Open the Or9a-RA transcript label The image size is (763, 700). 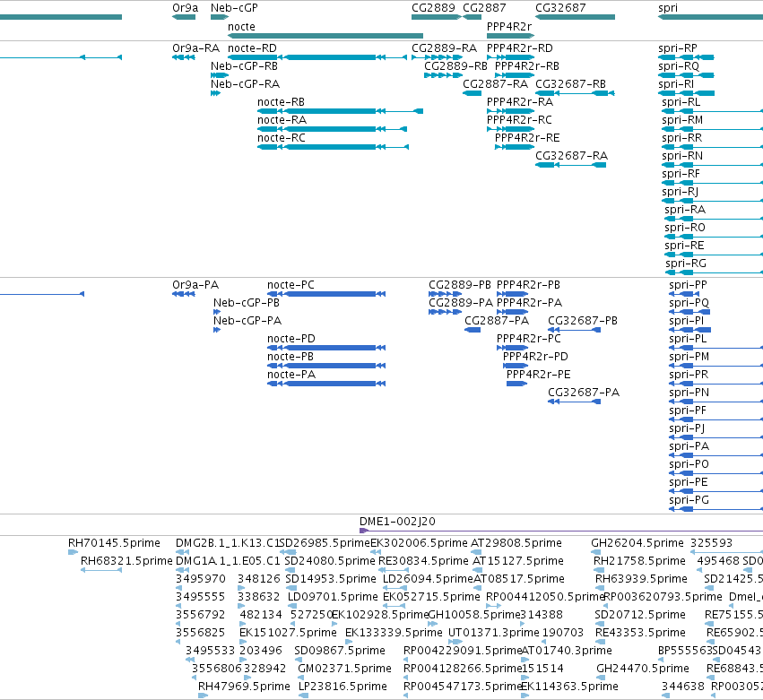tap(195, 48)
